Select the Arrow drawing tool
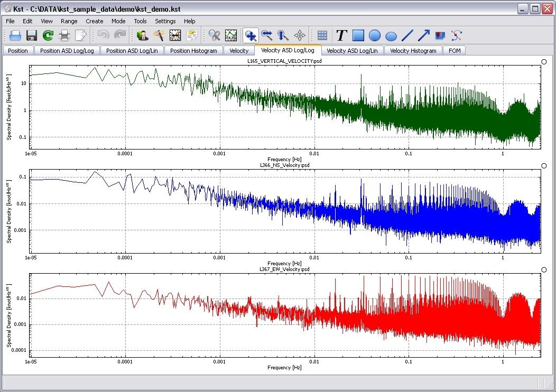The height and width of the screenshot is (392, 556). (423, 35)
